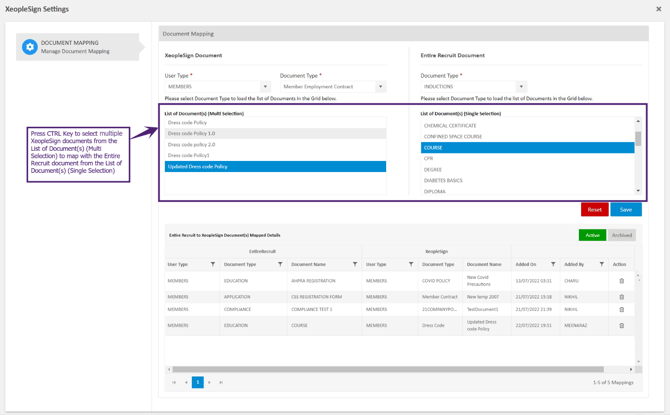Viewport: 670px width, 415px height.
Task: Select page 1 in the pager
Action: click(198, 382)
